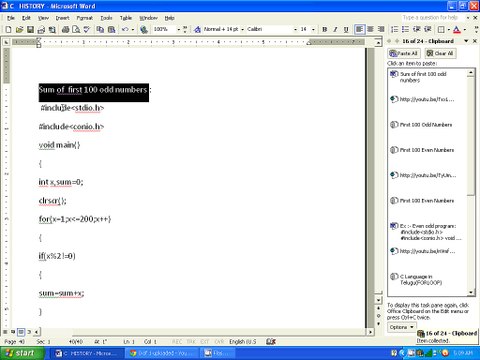This screenshot has height=360, width=480.
Task: Open the border style dropdown arrow
Action: [449, 29]
